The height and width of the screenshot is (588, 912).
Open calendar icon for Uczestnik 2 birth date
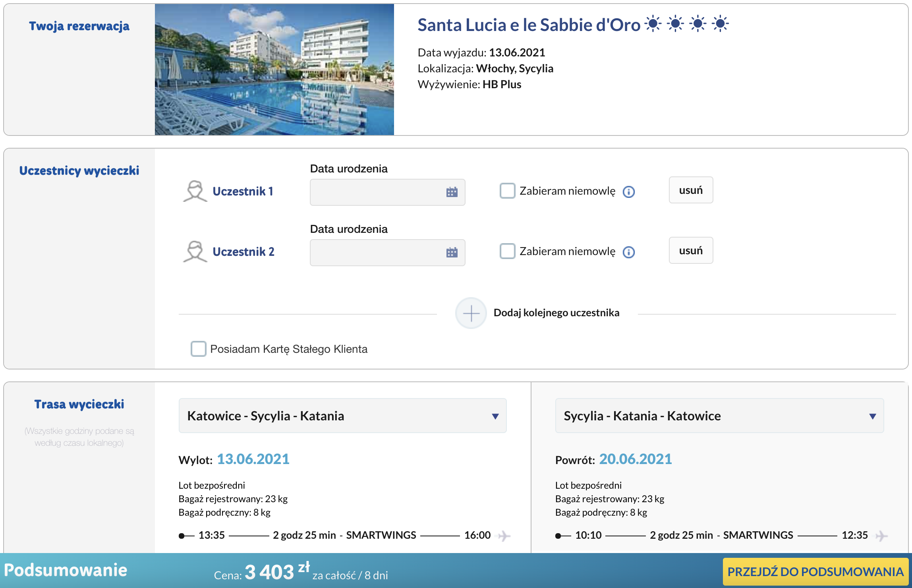(452, 253)
